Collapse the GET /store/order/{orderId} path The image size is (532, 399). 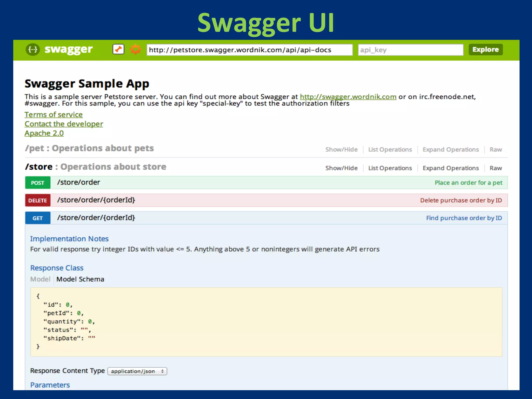click(x=96, y=218)
